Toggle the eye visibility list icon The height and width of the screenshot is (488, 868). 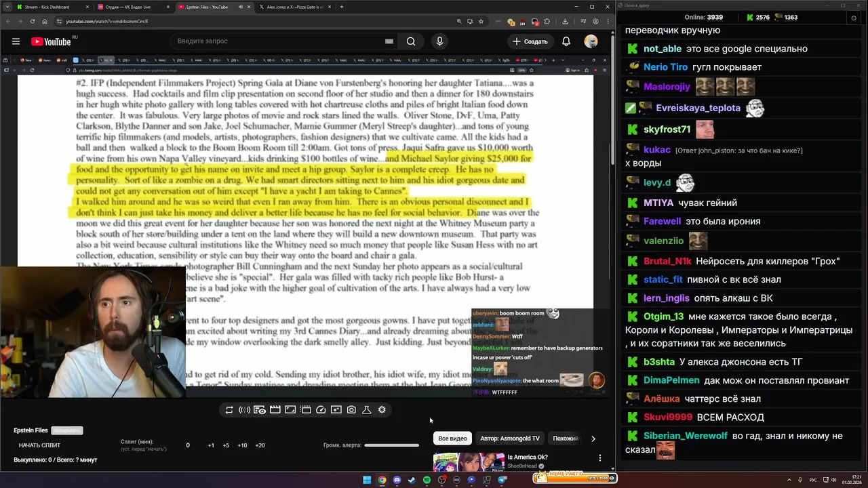coord(260,409)
